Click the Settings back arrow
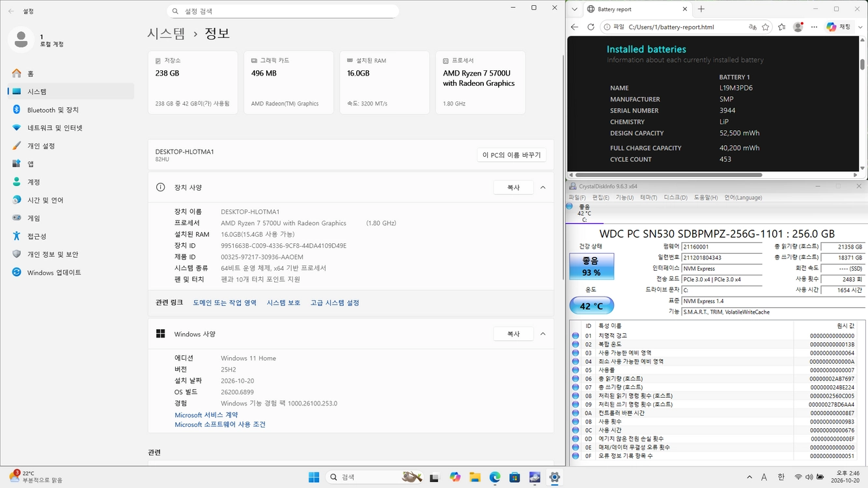Screen dimensions: 868x488 pos(11,11)
